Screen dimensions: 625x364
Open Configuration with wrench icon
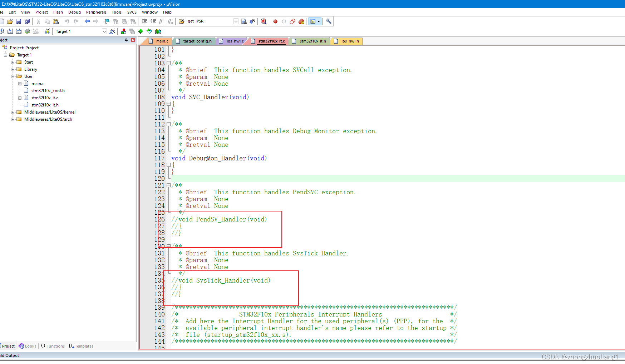tap(328, 21)
